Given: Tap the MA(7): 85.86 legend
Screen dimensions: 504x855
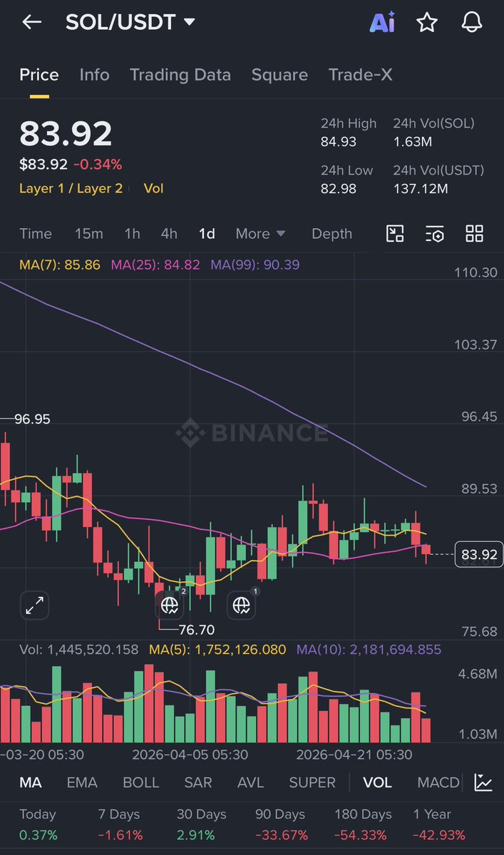Looking at the screenshot, I should pyautogui.click(x=60, y=265).
